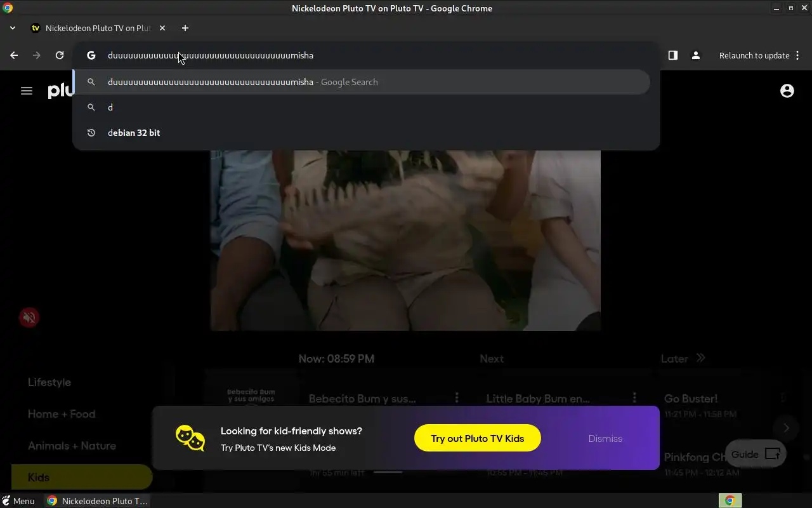The image size is (812, 508).
Task: Open the Go Buster! program
Action: pyautogui.click(x=691, y=399)
